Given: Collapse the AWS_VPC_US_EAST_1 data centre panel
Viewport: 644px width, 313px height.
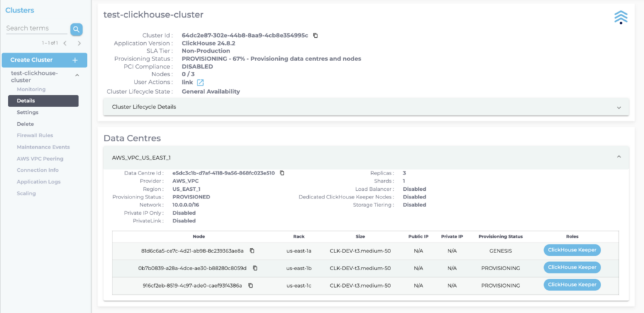Looking at the screenshot, I should tap(619, 157).
